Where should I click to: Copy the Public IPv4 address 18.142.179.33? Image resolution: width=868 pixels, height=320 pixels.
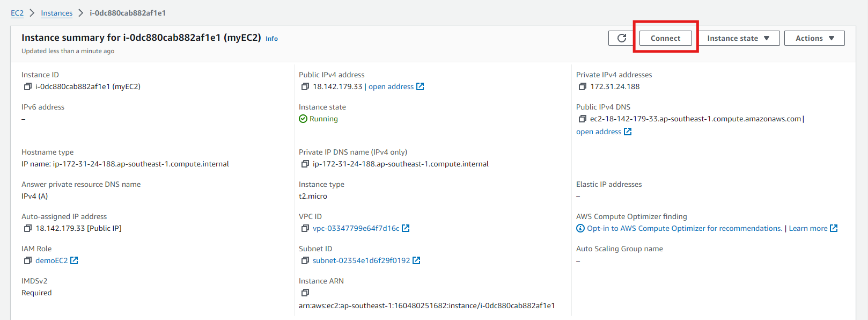pyautogui.click(x=305, y=86)
